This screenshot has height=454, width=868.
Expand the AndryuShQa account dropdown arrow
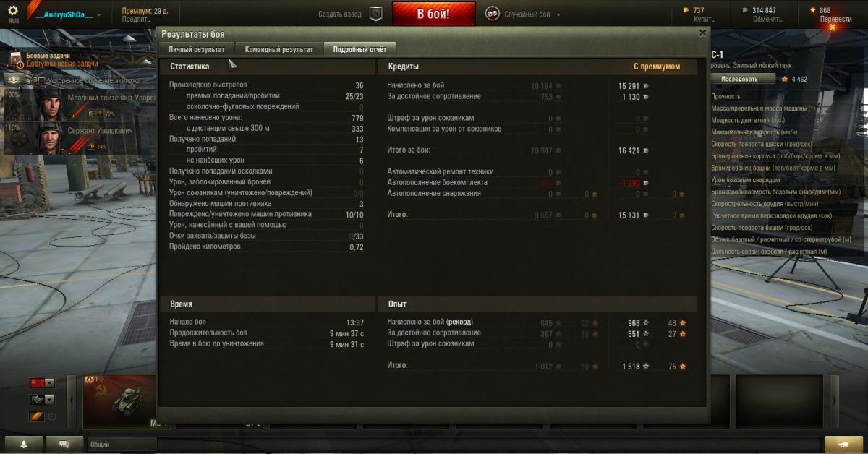(x=98, y=14)
